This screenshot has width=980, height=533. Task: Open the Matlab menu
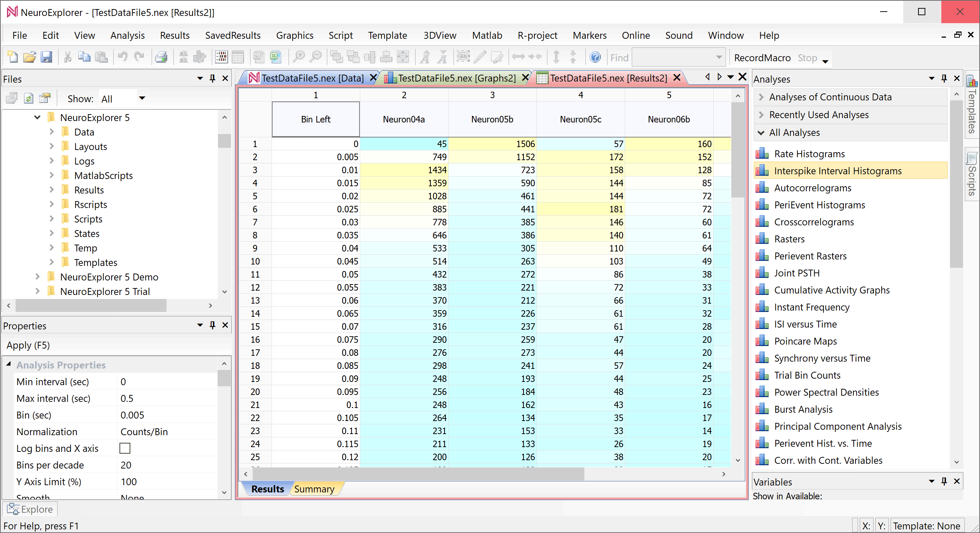coord(487,36)
